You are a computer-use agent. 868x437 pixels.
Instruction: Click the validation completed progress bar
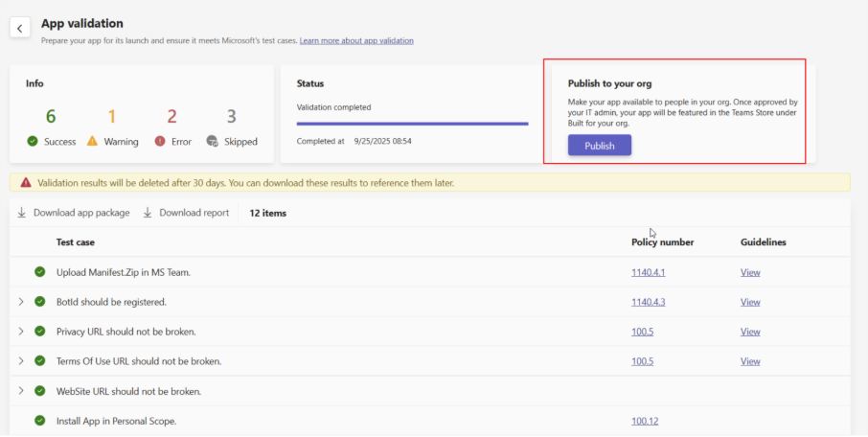tap(412, 124)
